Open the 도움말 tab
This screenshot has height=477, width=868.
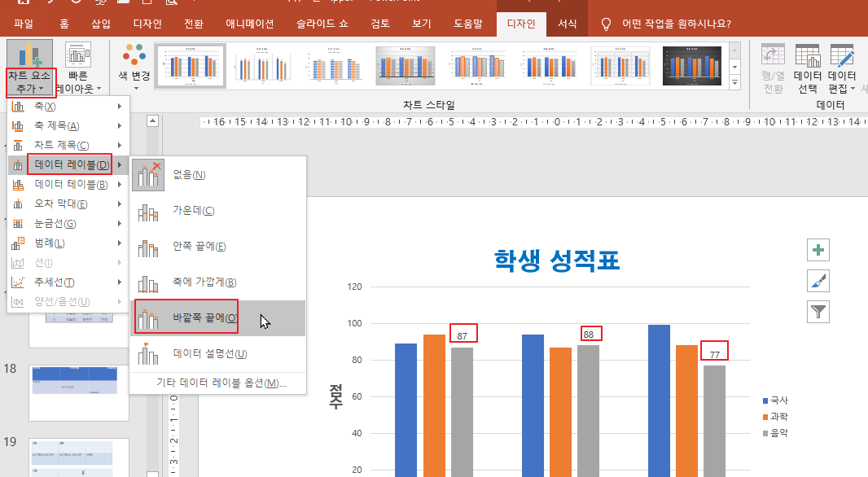[x=468, y=24]
